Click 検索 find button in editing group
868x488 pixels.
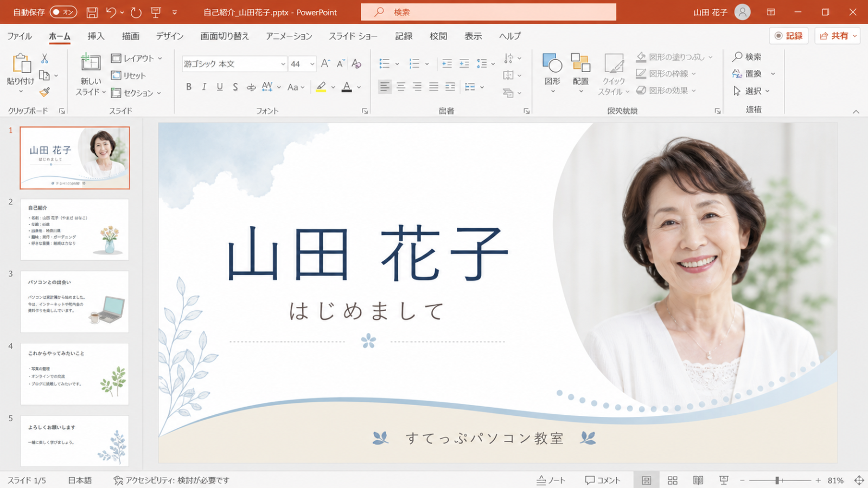coord(746,56)
